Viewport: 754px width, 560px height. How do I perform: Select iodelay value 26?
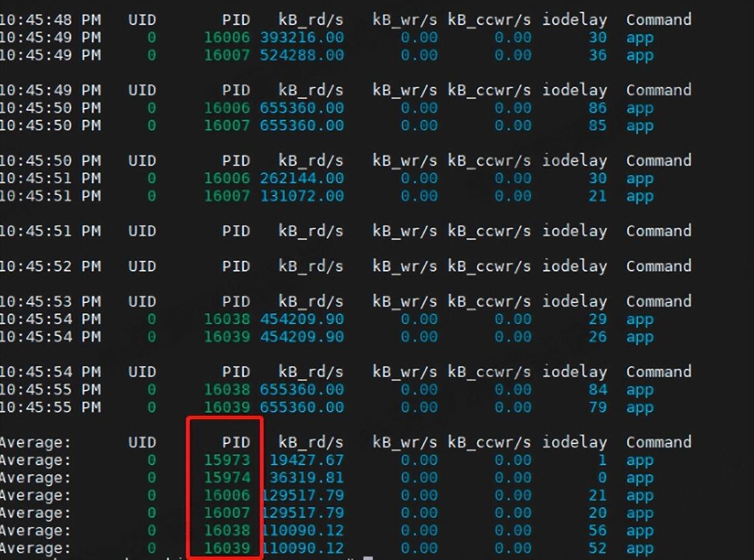pos(598,337)
